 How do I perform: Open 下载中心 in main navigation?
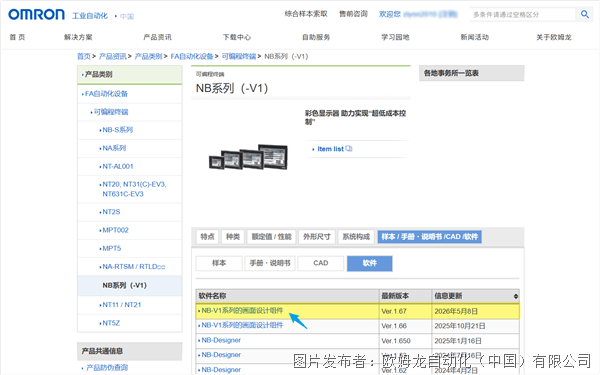tap(237, 37)
